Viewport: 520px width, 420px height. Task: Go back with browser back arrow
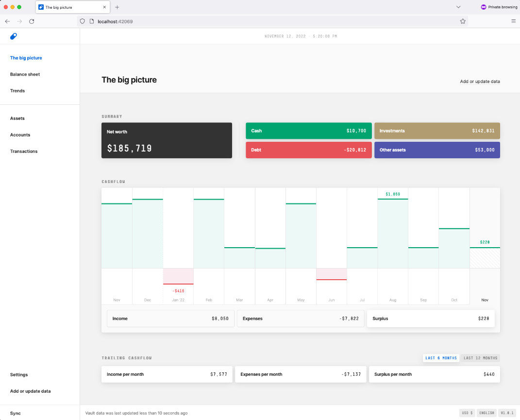(7, 21)
